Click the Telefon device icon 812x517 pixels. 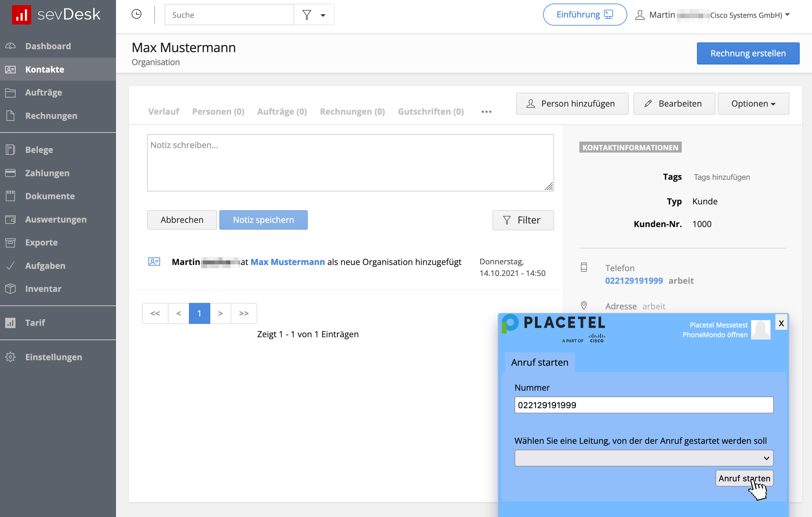(584, 268)
